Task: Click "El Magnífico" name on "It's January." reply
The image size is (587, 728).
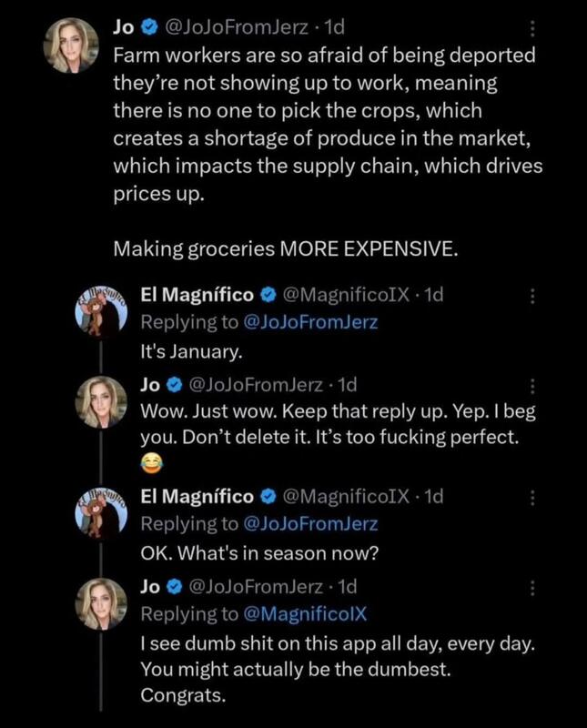Action: (197, 295)
